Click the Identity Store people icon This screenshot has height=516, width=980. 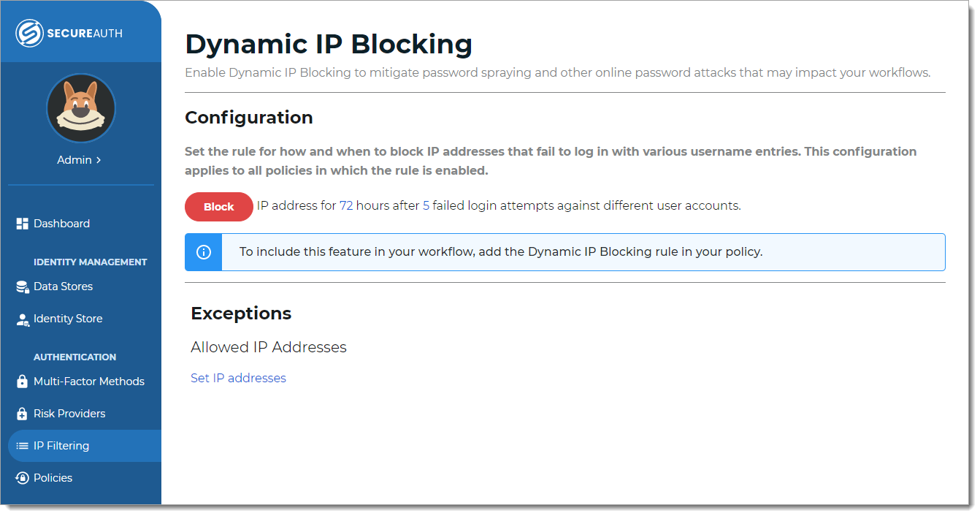tap(21, 318)
